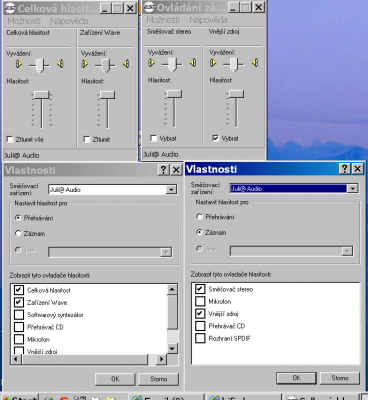Click the disabled Jiné dropdown in left dialog
The image size is (368, 400).
click(x=110, y=252)
